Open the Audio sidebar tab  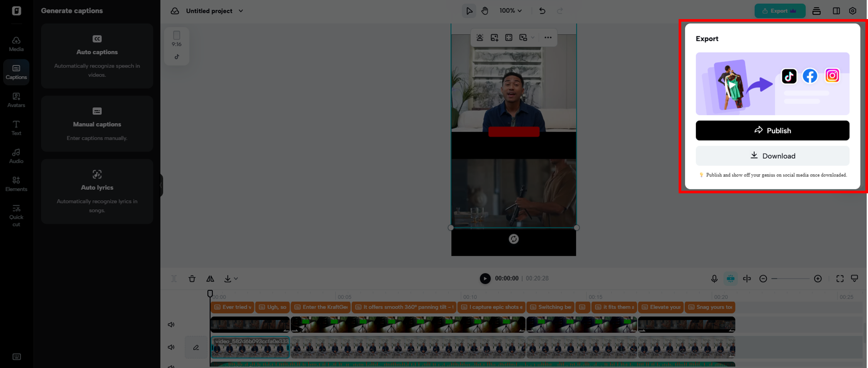coord(16,156)
